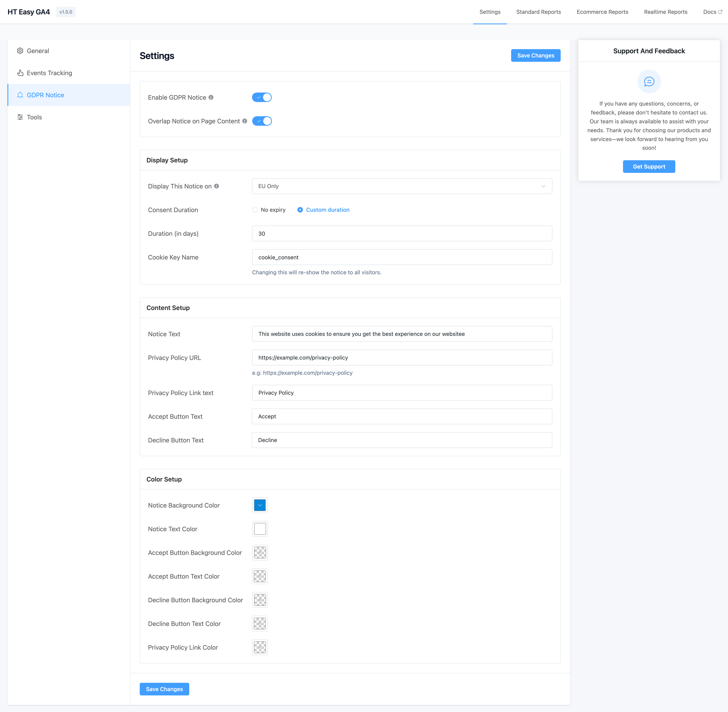Select the No expiry radio button

coord(255,210)
